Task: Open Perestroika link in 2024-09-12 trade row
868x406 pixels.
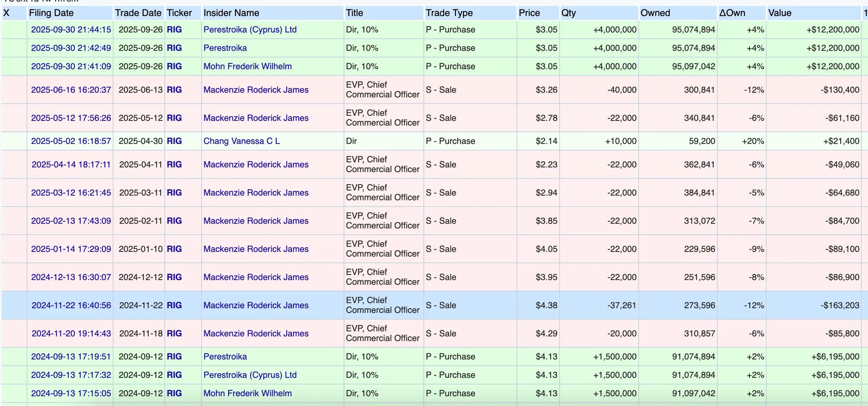Action: (225, 357)
